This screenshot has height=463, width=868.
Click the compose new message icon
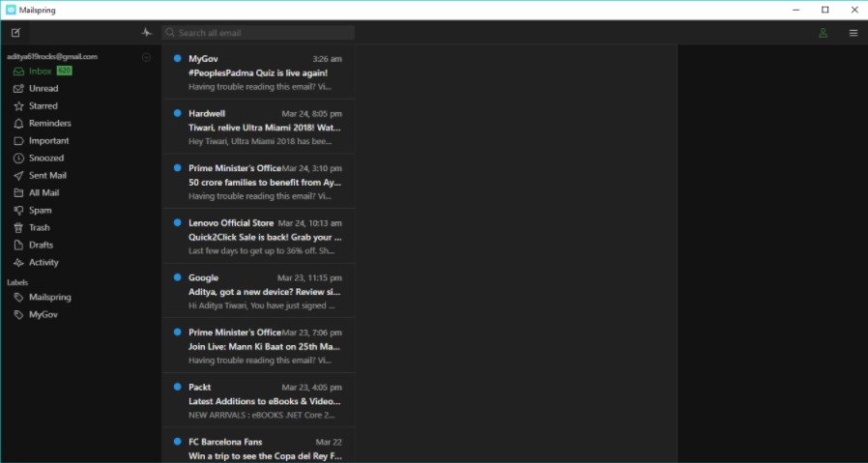(x=15, y=33)
